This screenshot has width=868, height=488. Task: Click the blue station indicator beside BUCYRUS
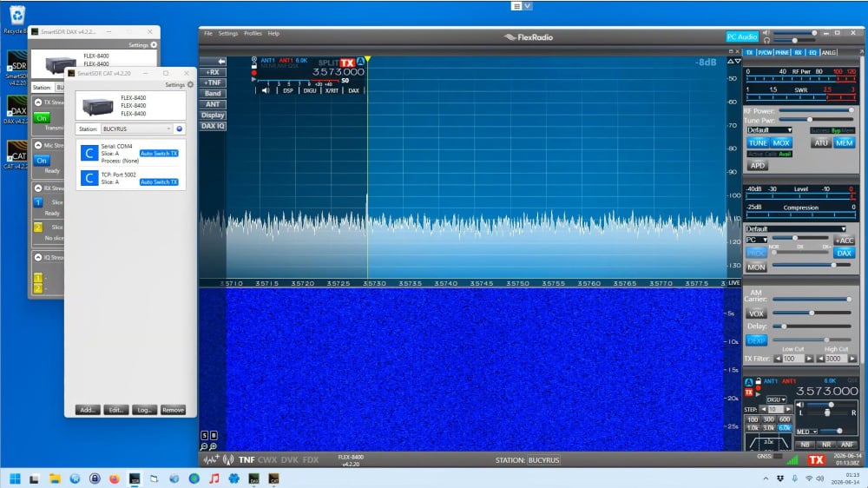[180, 129]
